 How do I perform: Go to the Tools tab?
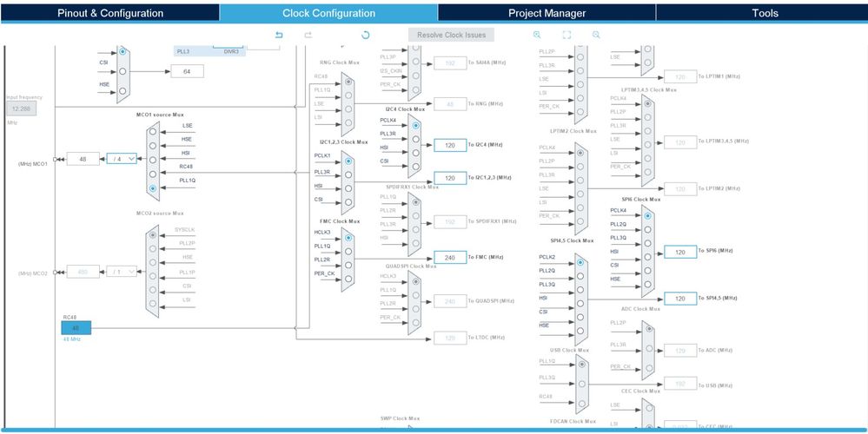[x=765, y=13]
